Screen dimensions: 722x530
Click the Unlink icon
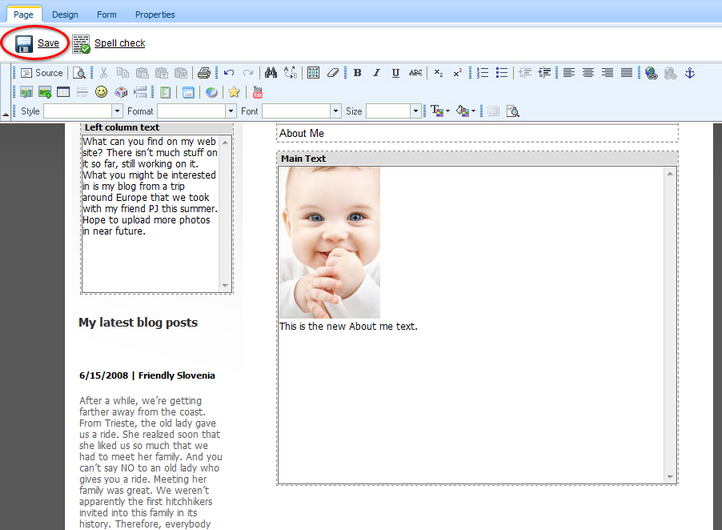(670, 73)
